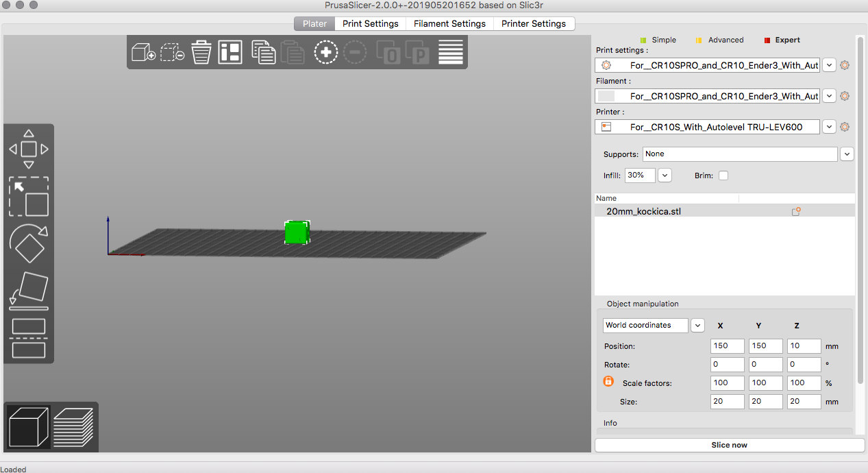
Task: Click the Position Y field
Action: [766, 346]
